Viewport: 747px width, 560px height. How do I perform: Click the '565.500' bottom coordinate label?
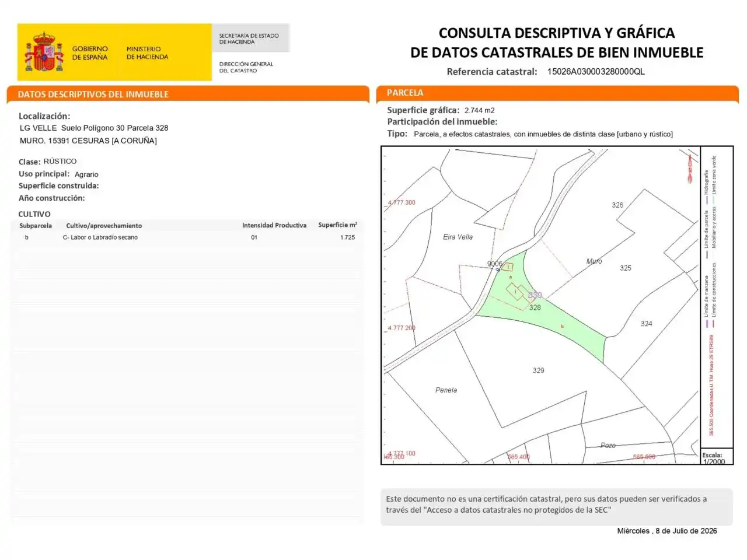(x=644, y=457)
